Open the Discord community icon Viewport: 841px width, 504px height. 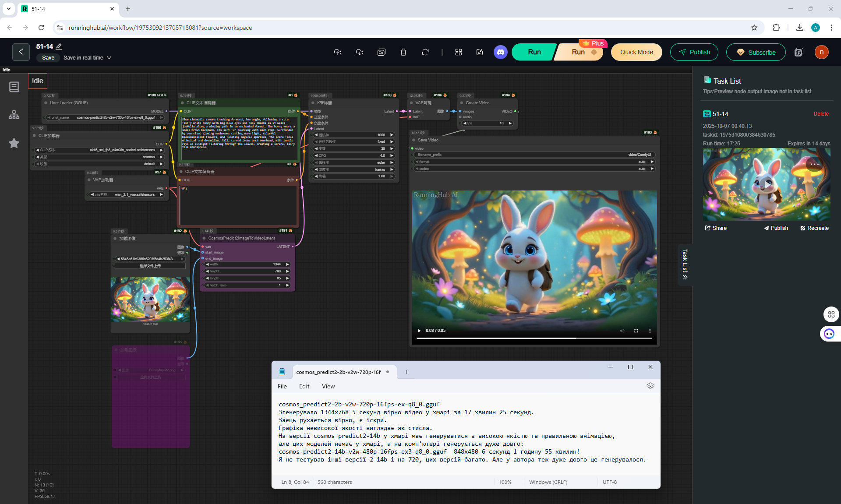[500, 52]
